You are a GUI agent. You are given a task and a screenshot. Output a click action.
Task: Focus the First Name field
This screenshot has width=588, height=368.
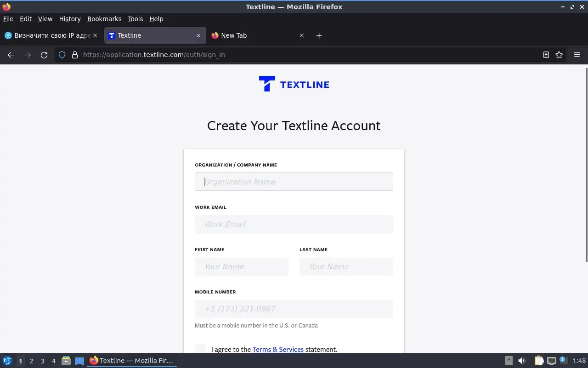242,266
